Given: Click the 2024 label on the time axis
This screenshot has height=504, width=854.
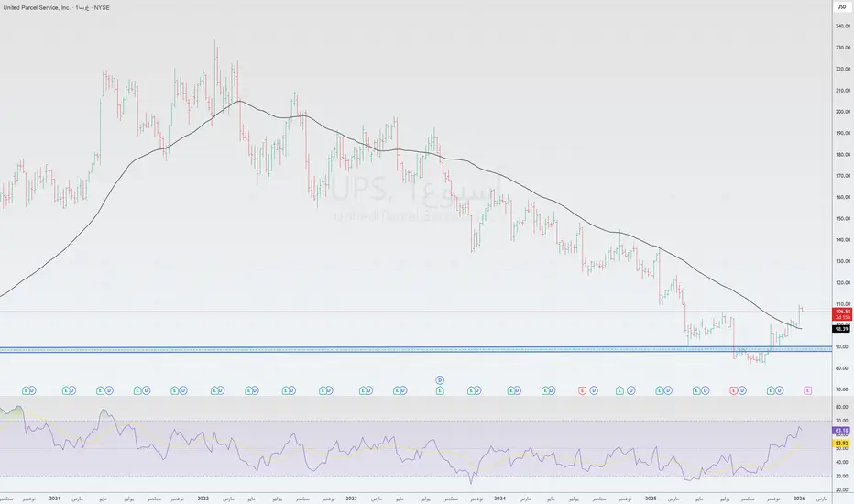Looking at the screenshot, I should 499,498.
